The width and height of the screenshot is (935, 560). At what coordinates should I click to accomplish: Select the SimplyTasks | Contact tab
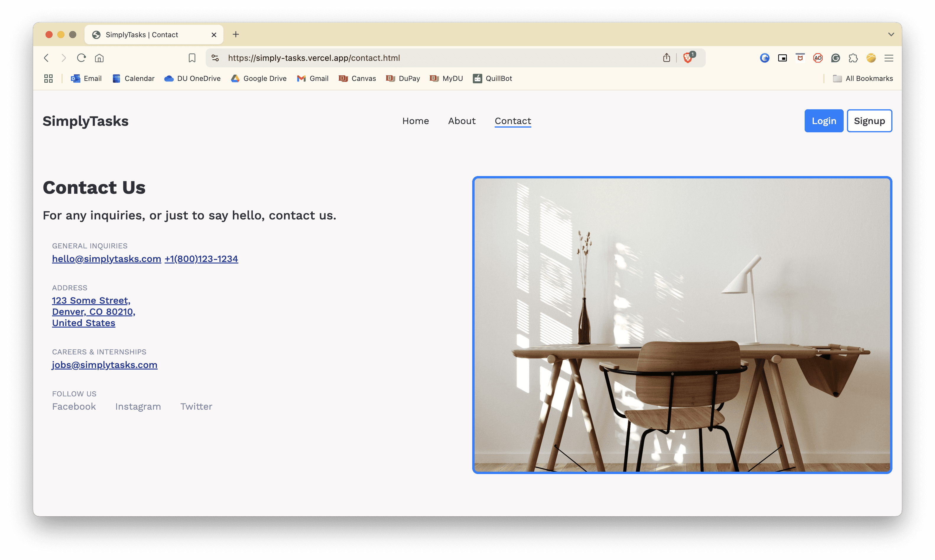(x=154, y=35)
